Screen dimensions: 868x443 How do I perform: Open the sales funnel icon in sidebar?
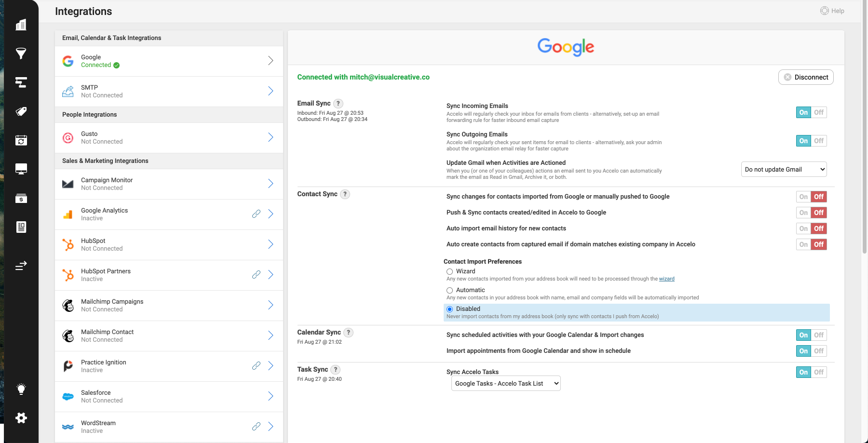pos(21,54)
